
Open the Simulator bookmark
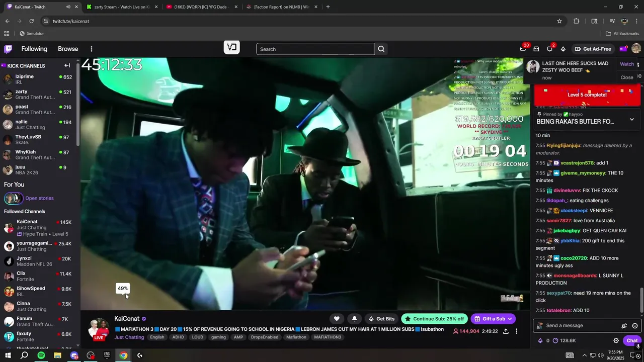click(x=32, y=34)
